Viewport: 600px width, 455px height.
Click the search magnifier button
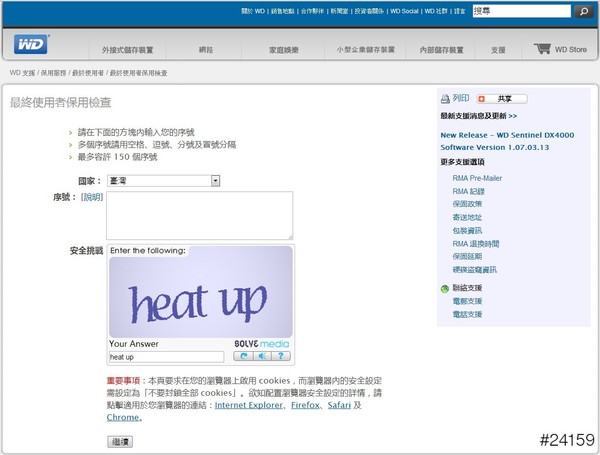(x=584, y=12)
